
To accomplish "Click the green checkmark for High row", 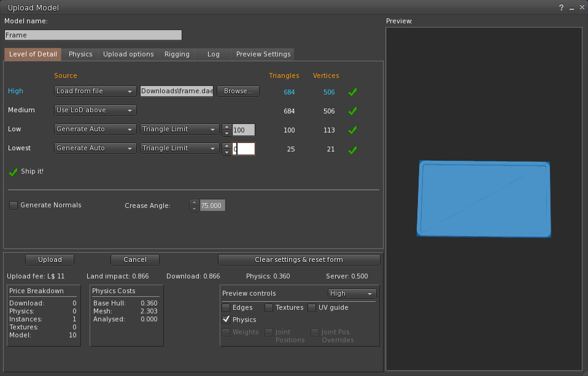I will 352,92.
